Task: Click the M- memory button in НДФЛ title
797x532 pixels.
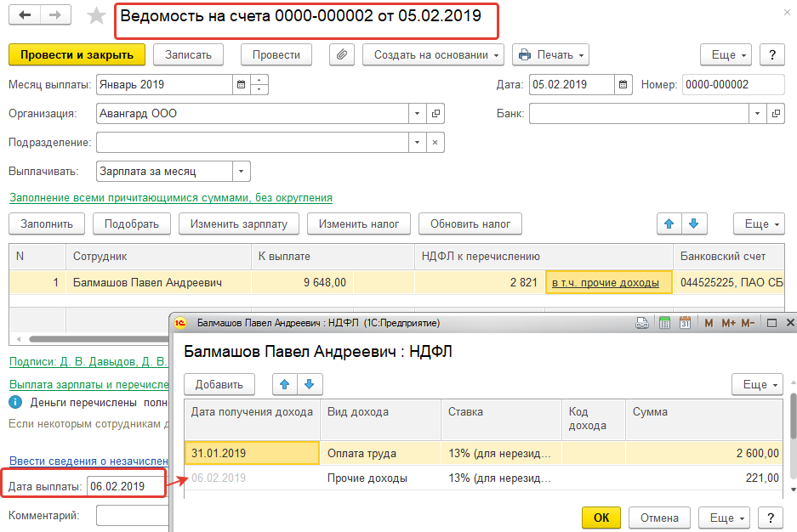Action: [748, 323]
